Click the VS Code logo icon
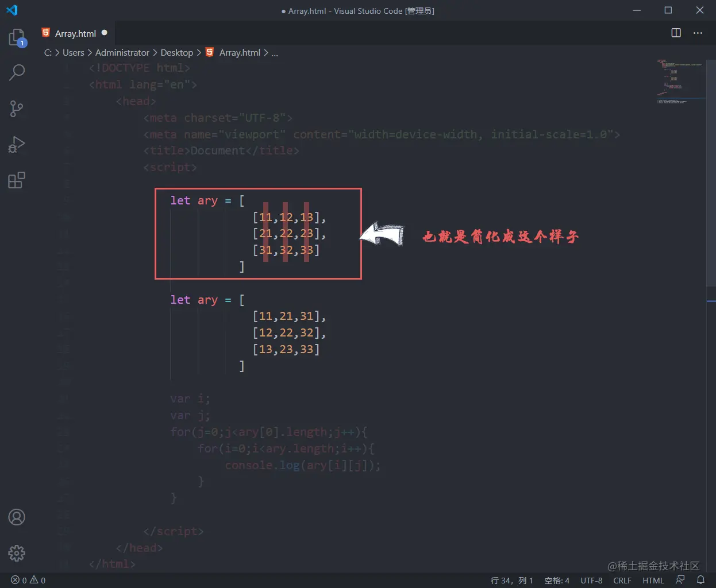716x588 pixels. tap(11, 10)
